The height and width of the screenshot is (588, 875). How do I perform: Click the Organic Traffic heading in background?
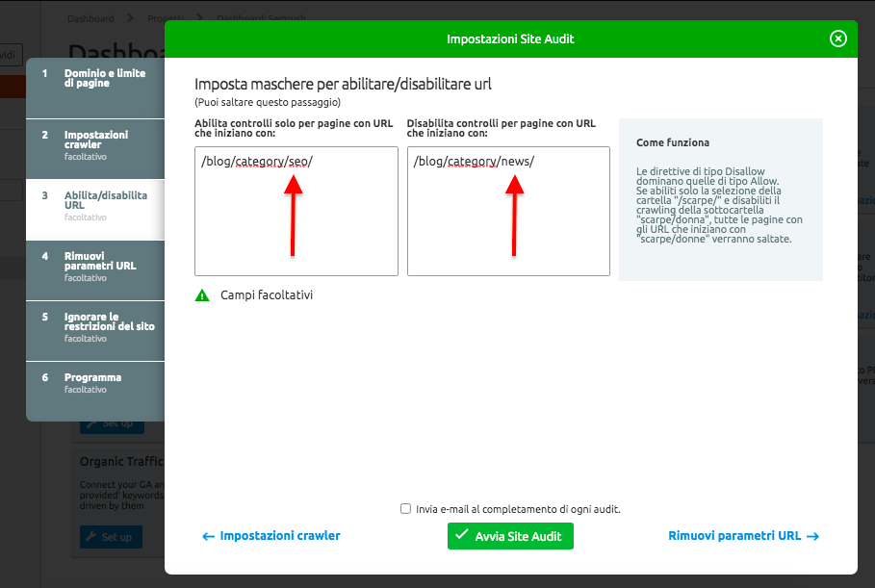coord(121,461)
